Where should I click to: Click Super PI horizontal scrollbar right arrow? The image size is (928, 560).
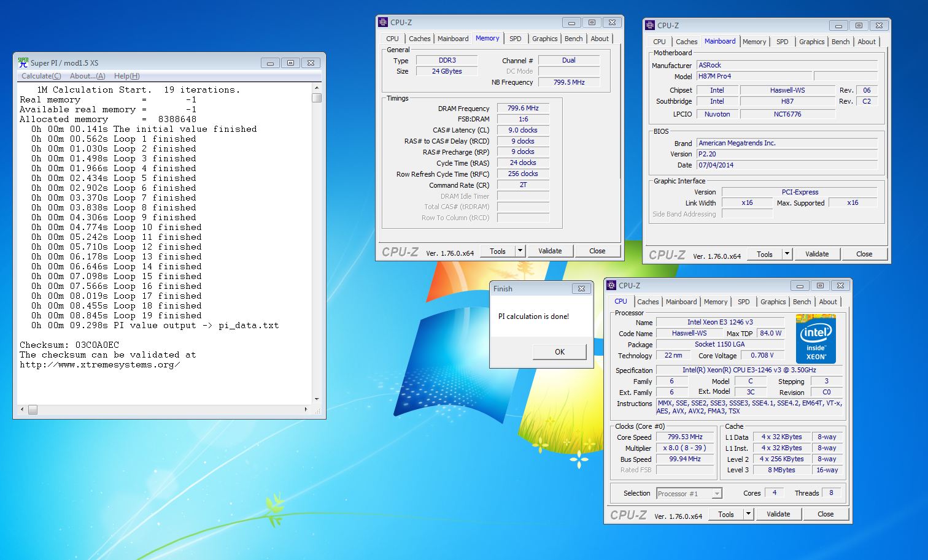click(x=307, y=409)
